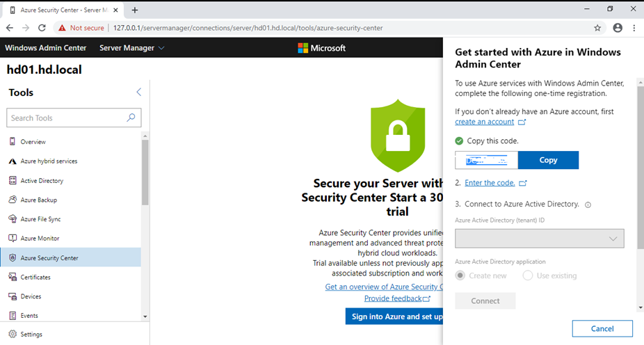This screenshot has width=644, height=345.
Task: Click the Azure panel scroll-down arrow
Action: [x=641, y=307]
